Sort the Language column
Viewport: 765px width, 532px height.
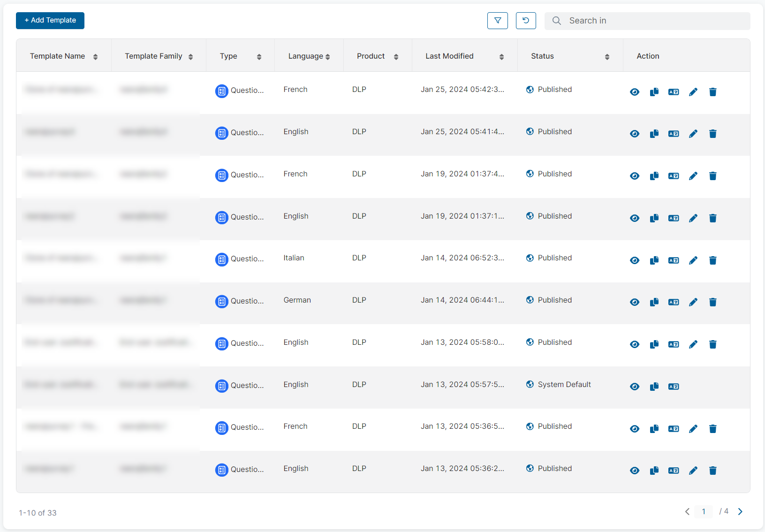328,56
